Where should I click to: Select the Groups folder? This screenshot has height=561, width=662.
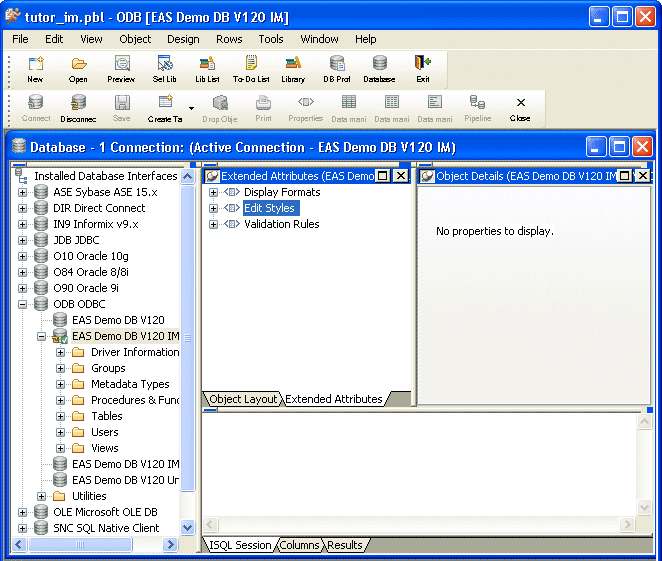point(108,368)
